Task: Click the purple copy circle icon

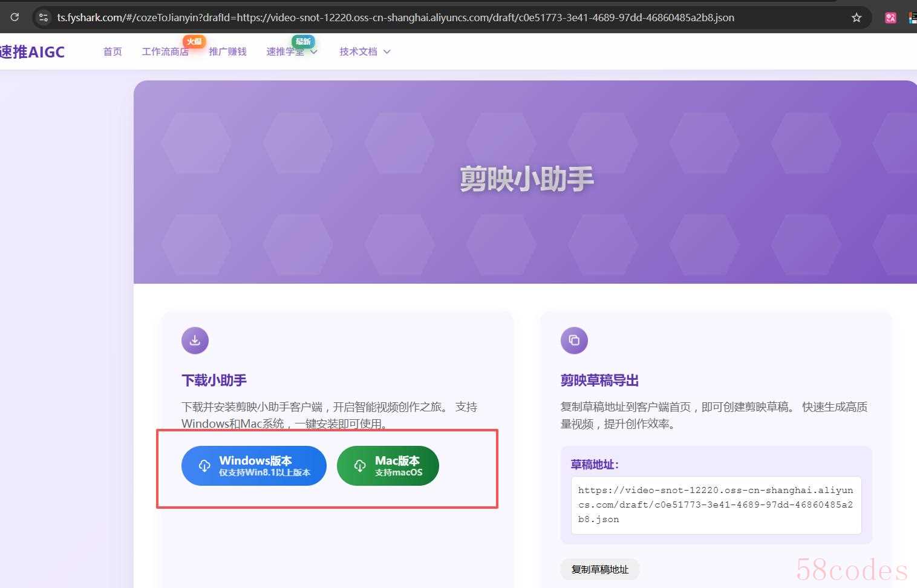Action: coord(574,341)
